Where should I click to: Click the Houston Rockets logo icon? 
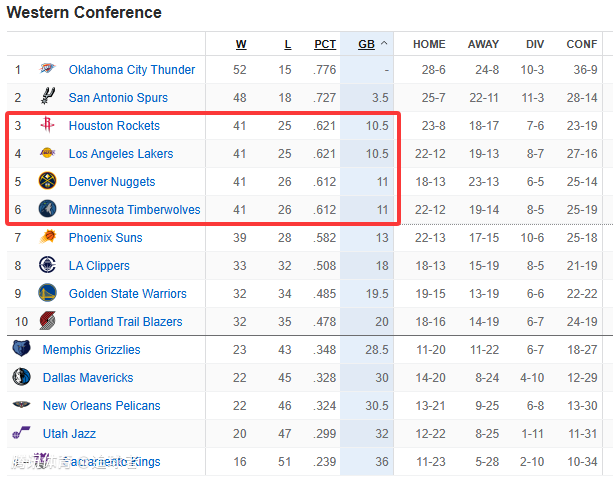(47, 126)
